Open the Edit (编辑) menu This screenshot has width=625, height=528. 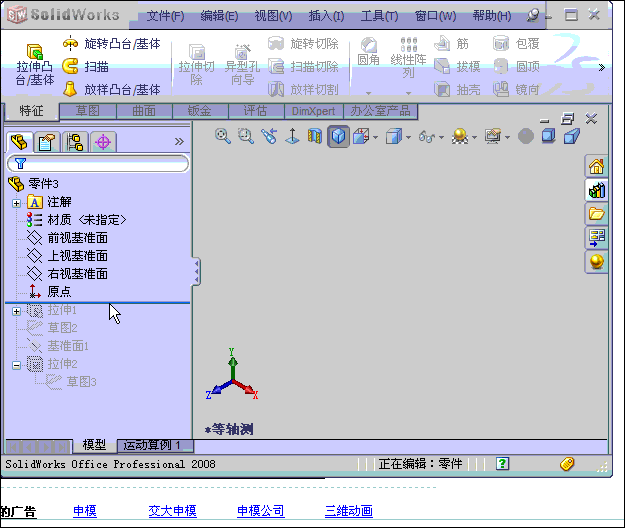219,16
